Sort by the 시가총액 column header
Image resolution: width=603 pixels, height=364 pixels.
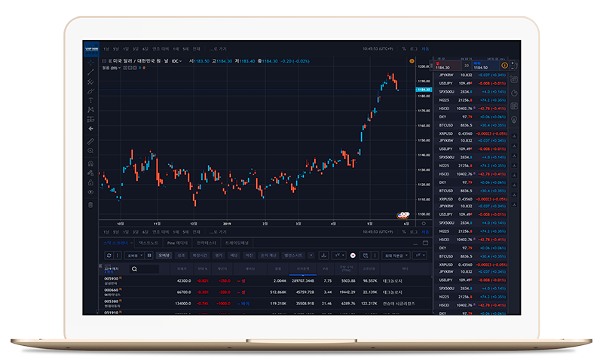click(x=303, y=269)
